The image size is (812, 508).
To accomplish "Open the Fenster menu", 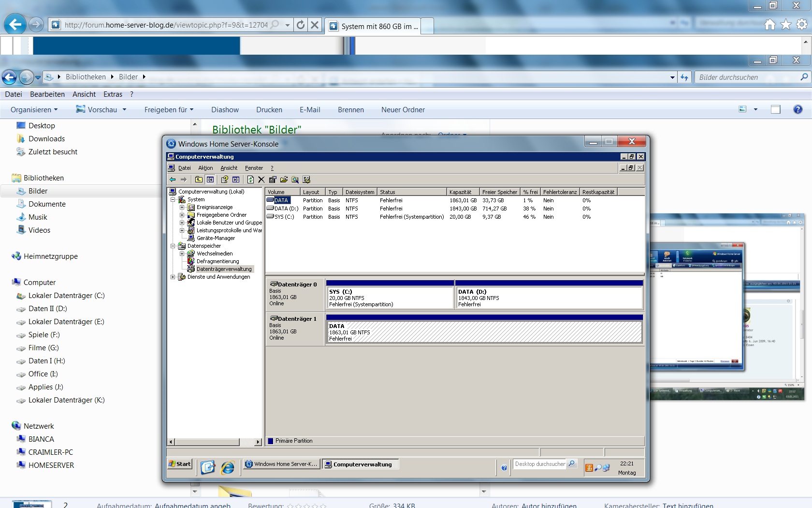I will tap(254, 168).
